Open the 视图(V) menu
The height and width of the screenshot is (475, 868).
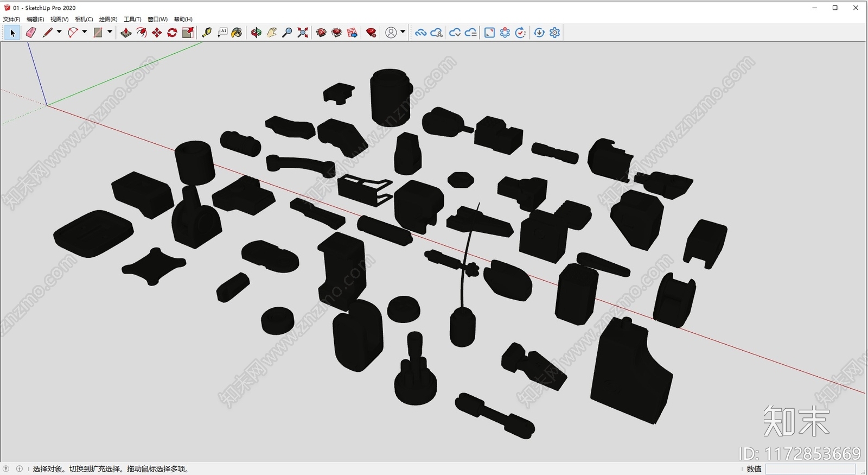pyautogui.click(x=59, y=19)
